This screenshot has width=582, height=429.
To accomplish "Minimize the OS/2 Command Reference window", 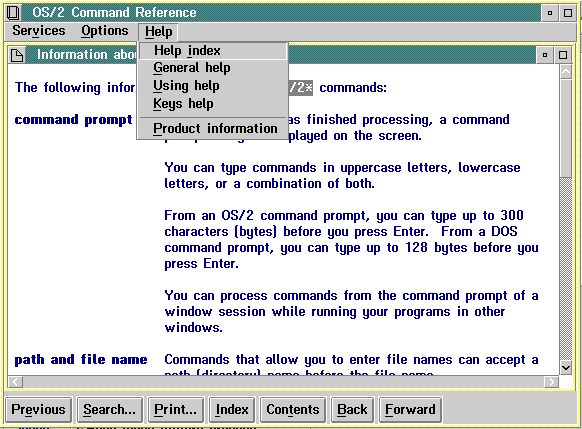I will [550, 13].
